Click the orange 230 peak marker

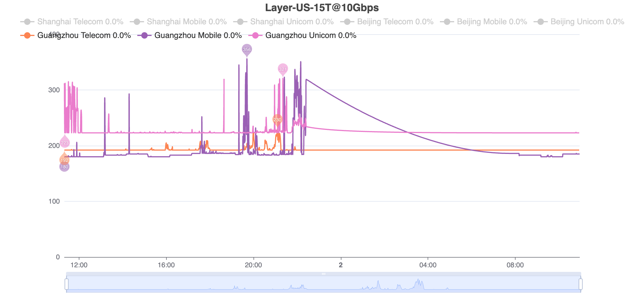(x=277, y=120)
